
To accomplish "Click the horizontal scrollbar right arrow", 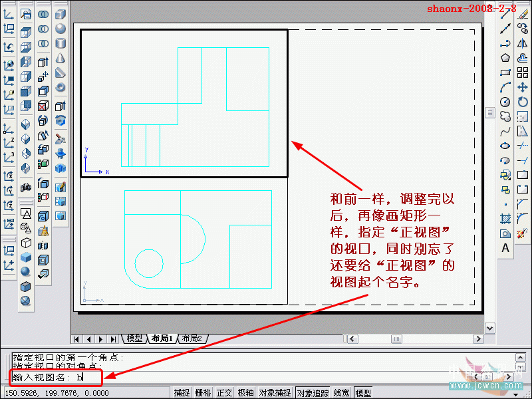I will [478, 339].
